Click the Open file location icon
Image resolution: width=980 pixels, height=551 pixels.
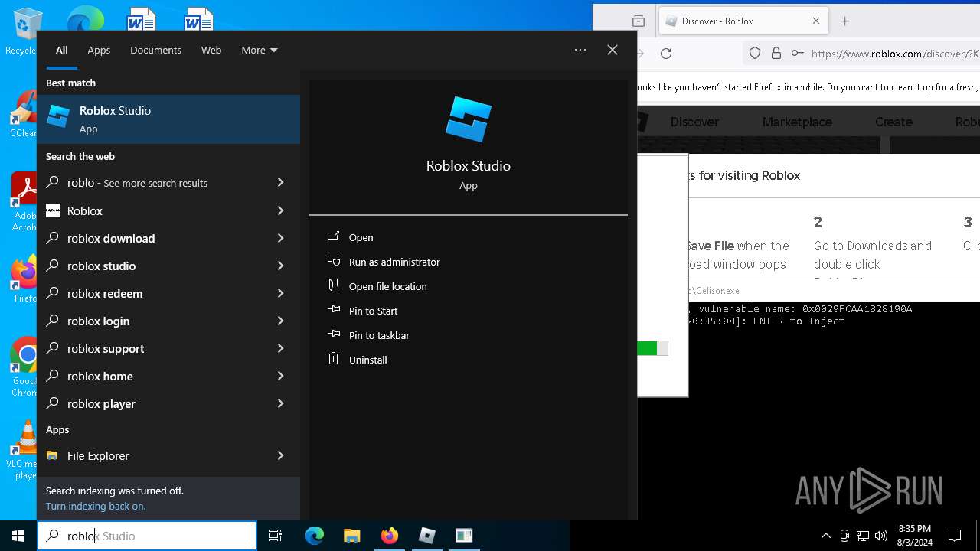(x=333, y=285)
